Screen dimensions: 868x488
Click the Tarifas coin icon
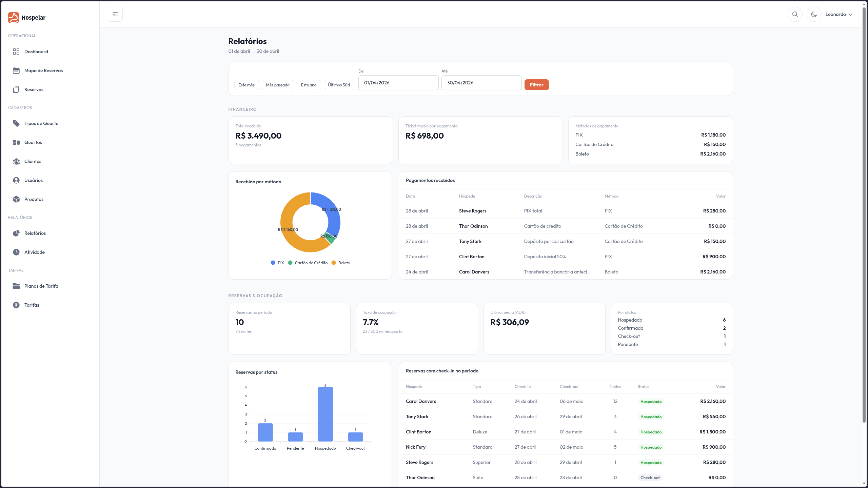point(16,305)
